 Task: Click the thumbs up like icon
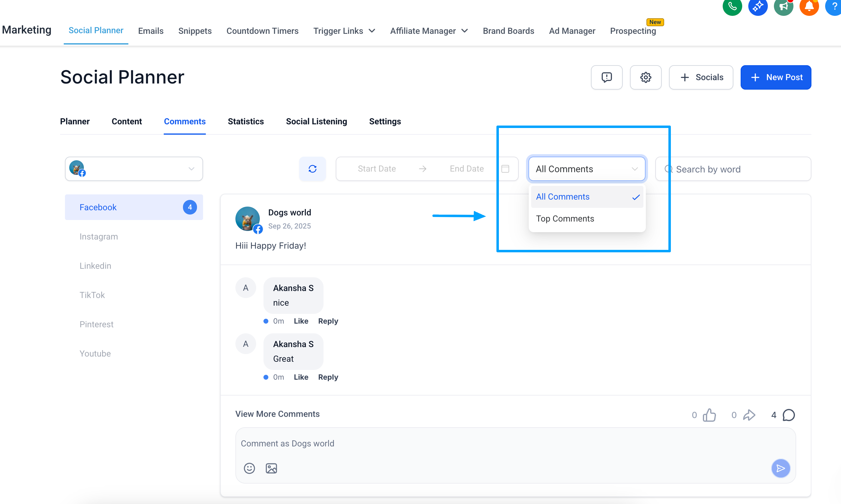(x=709, y=415)
